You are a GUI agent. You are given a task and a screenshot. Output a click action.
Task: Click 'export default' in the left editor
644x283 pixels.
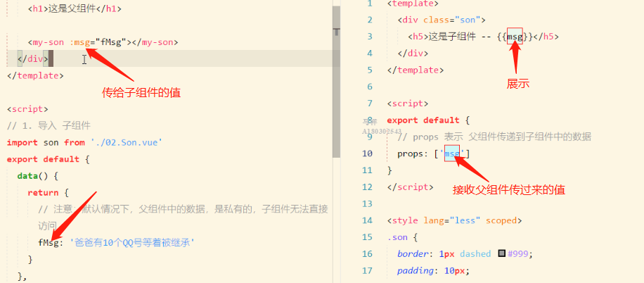click(43, 159)
